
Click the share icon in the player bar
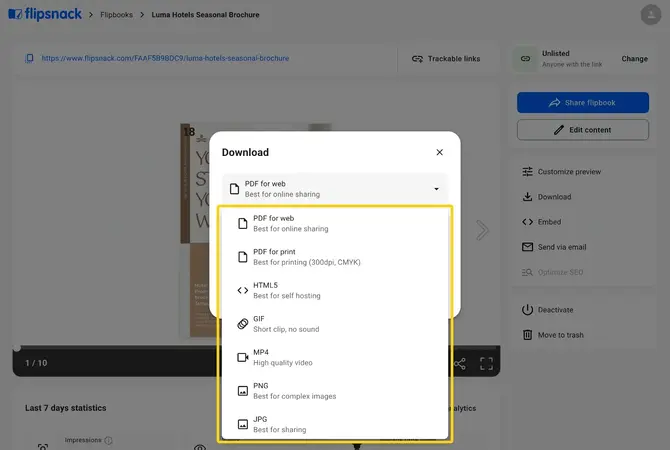pyautogui.click(x=460, y=364)
